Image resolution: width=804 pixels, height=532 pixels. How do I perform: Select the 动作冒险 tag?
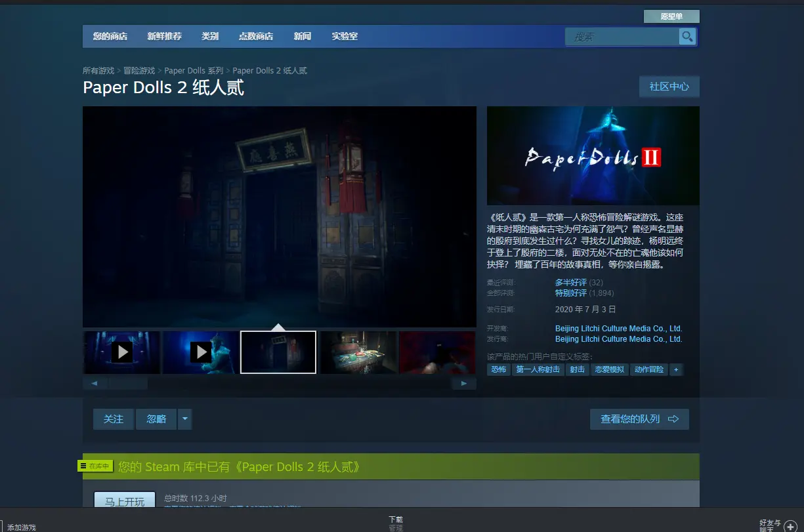pyautogui.click(x=649, y=370)
